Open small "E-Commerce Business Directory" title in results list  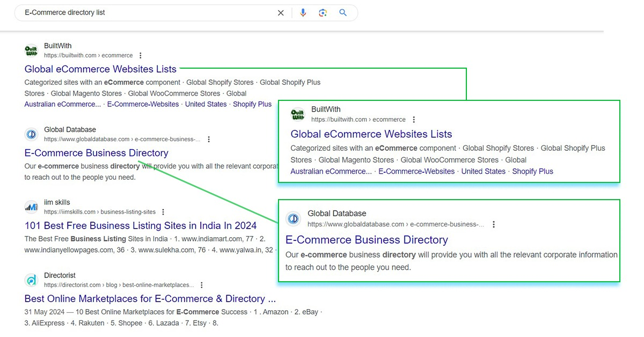coord(97,153)
